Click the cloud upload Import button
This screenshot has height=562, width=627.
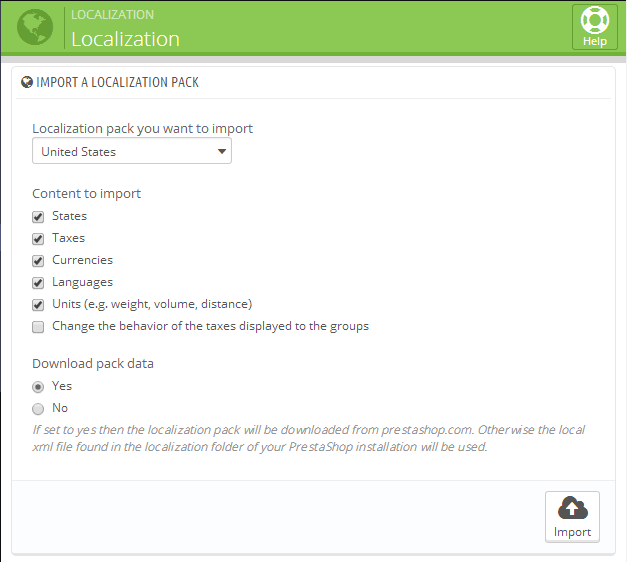572,516
